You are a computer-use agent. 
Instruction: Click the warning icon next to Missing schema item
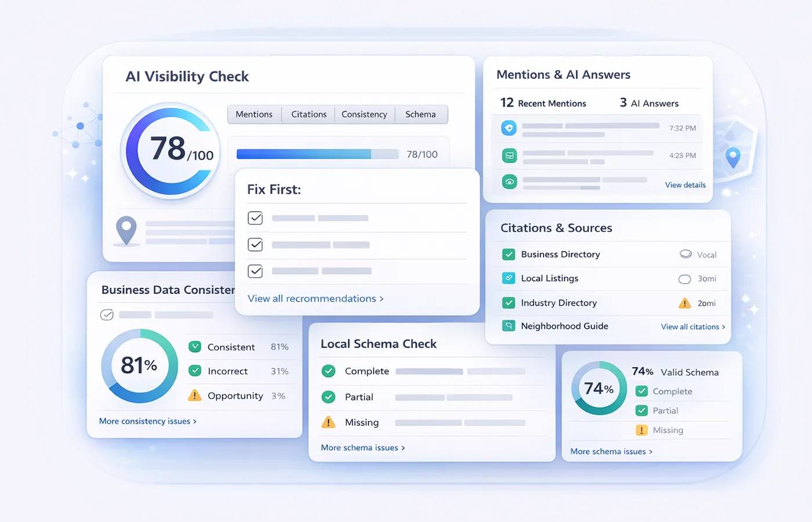click(328, 422)
